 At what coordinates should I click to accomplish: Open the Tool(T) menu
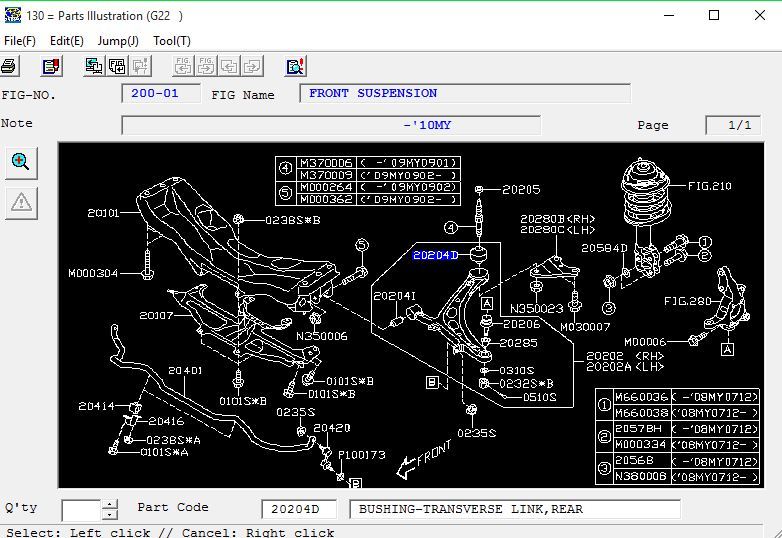[172, 41]
